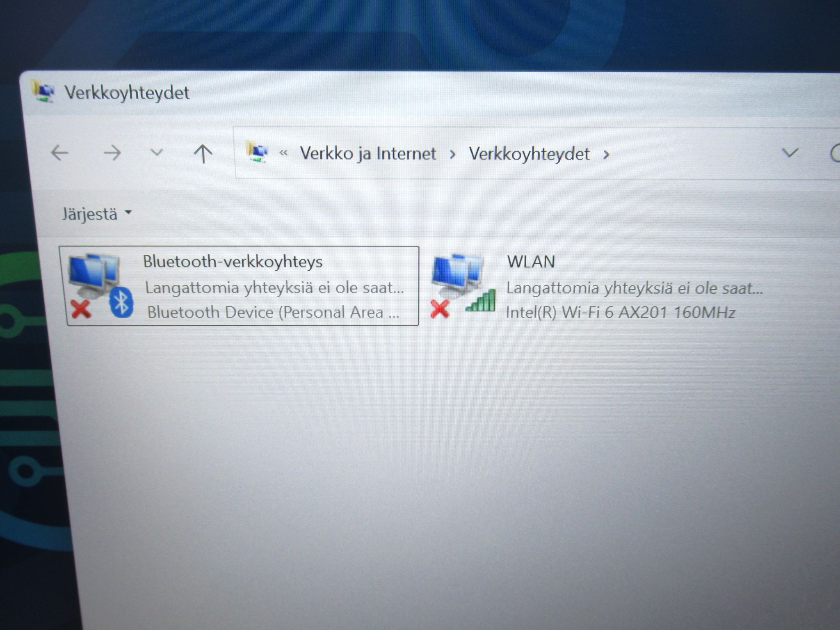Go up one folder level
The image size is (840, 630).
(203, 154)
